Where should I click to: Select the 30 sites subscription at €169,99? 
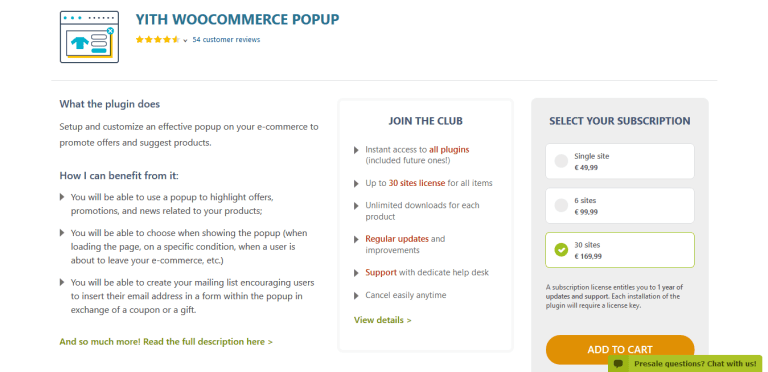pyautogui.click(x=620, y=250)
